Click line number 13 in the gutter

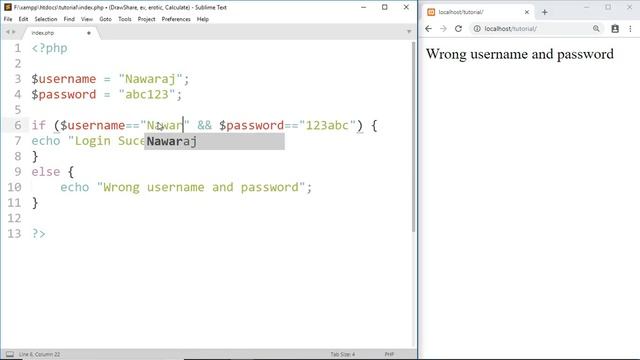pyautogui.click(x=14, y=233)
